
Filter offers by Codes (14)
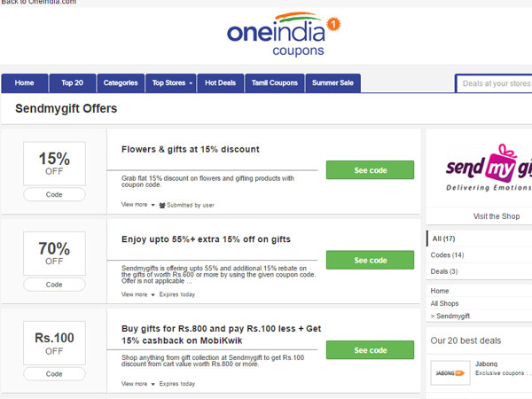click(x=445, y=255)
